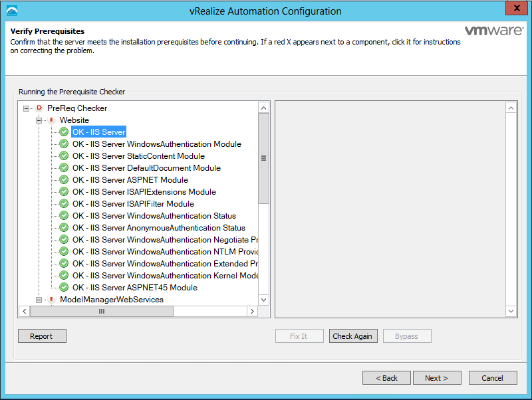
Task: Click green check for AnonymousAuthentication Status
Action: [64, 227]
